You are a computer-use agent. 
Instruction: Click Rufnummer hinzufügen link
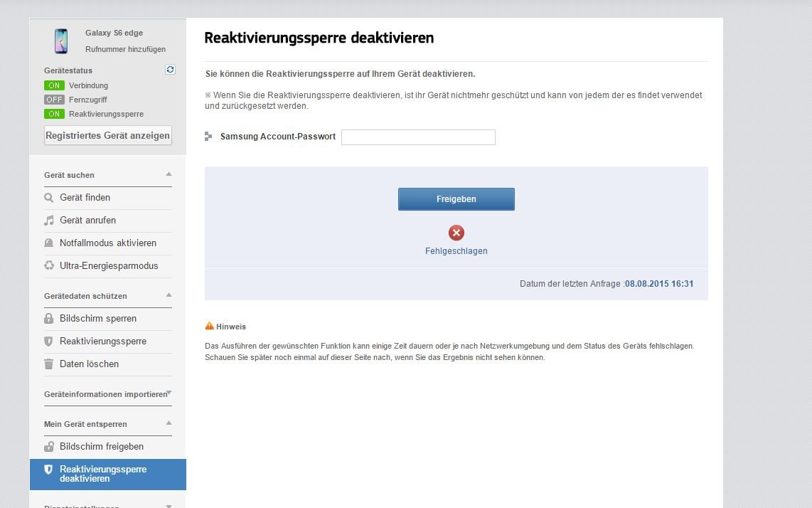(x=125, y=49)
